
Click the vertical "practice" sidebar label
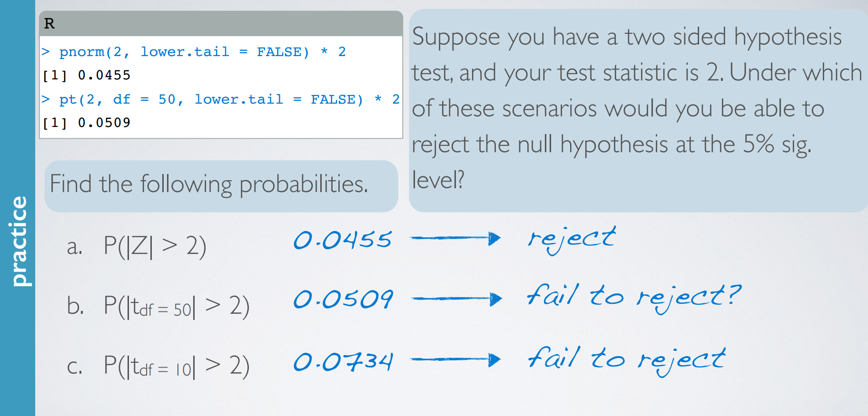pyautogui.click(x=19, y=242)
